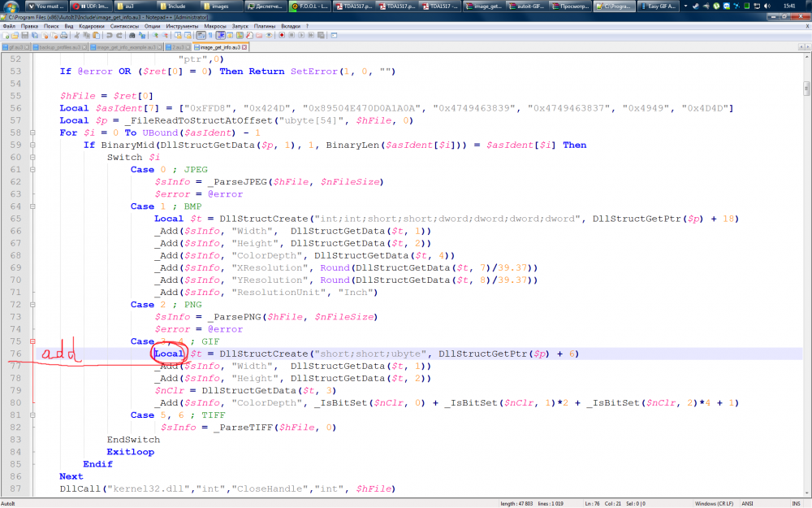Click the vertical scrollbar thumb
Viewport: 812px width, 508px height.
(x=806, y=89)
